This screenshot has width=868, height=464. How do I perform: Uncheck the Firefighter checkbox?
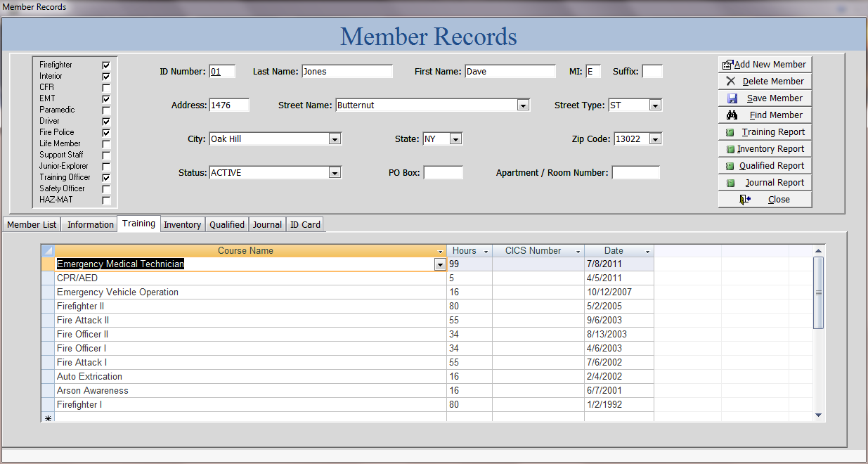pos(106,65)
